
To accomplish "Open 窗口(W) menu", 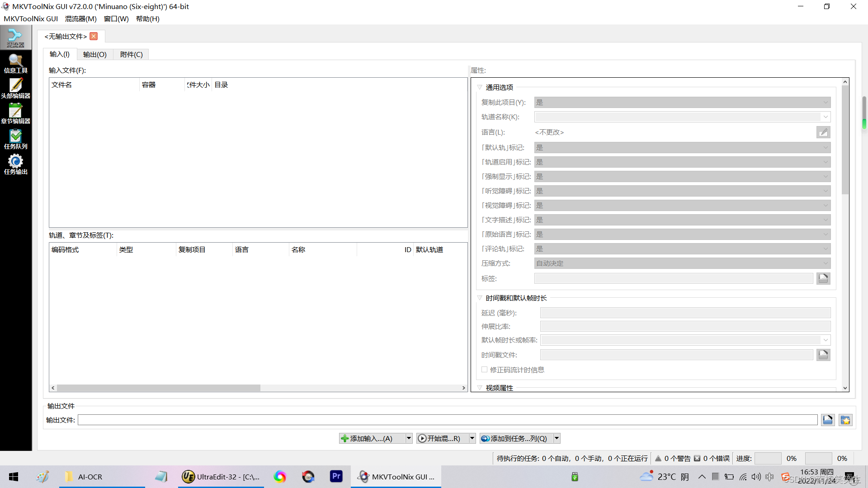I will point(116,19).
